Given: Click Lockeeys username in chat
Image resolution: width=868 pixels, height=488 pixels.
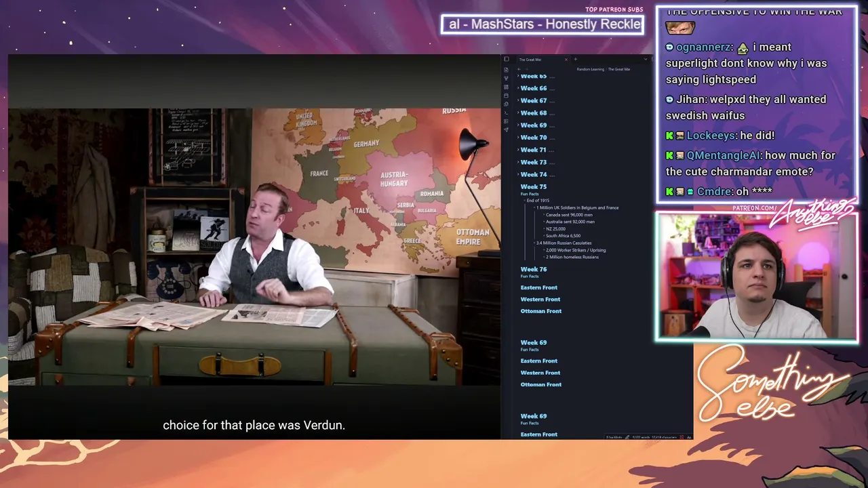Looking at the screenshot, I should coord(711,136).
